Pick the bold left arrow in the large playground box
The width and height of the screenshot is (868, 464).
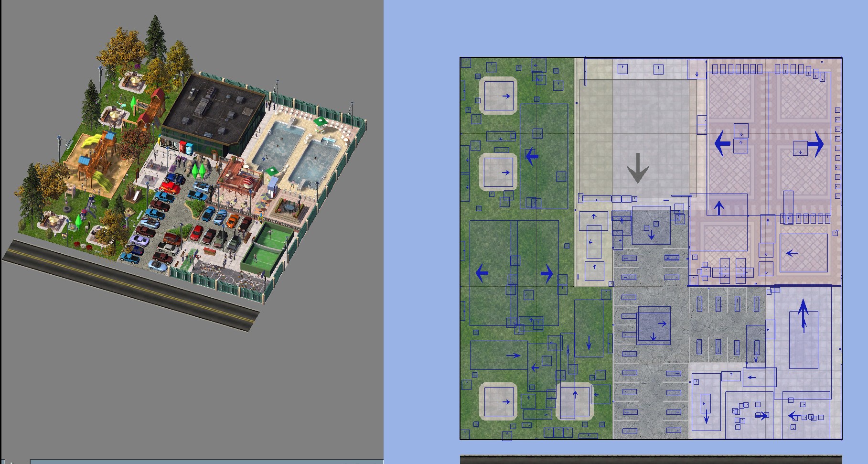point(482,273)
